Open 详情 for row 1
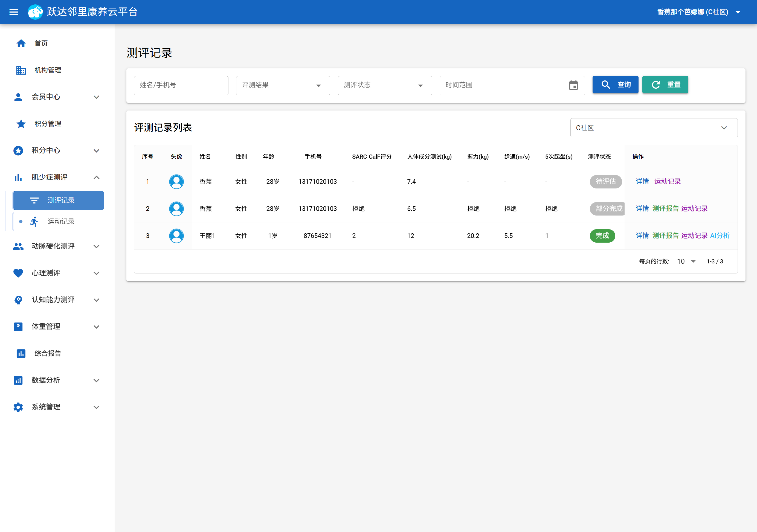 click(642, 182)
